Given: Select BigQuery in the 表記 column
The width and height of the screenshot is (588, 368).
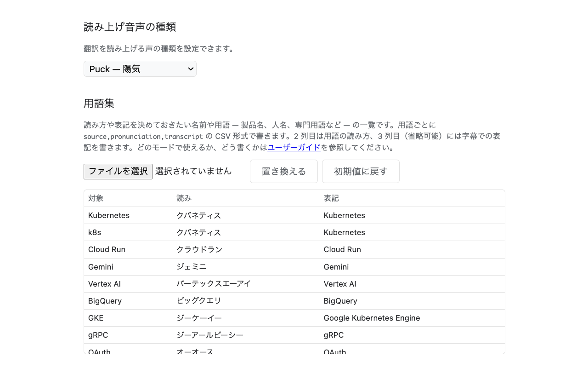Looking at the screenshot, I should pos(340,301).
